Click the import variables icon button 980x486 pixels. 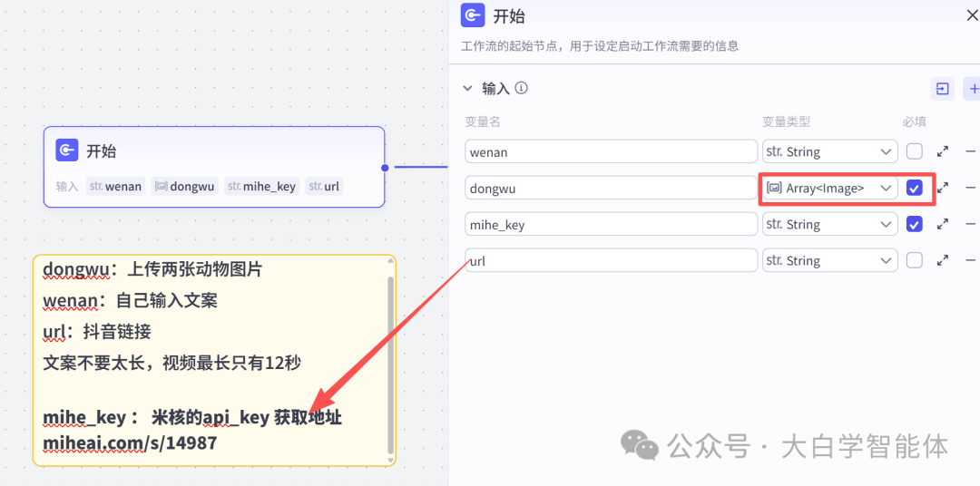point(942,90)
